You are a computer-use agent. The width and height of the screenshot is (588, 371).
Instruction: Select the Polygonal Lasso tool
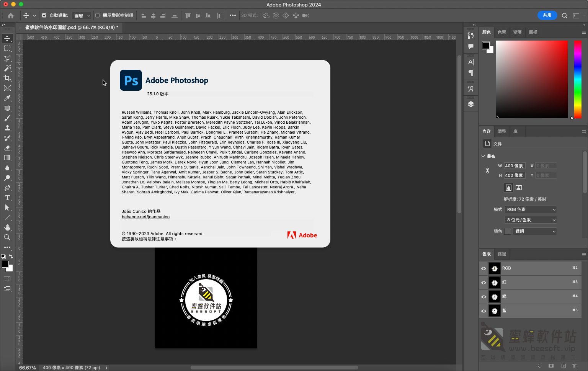tap(7, 58)
